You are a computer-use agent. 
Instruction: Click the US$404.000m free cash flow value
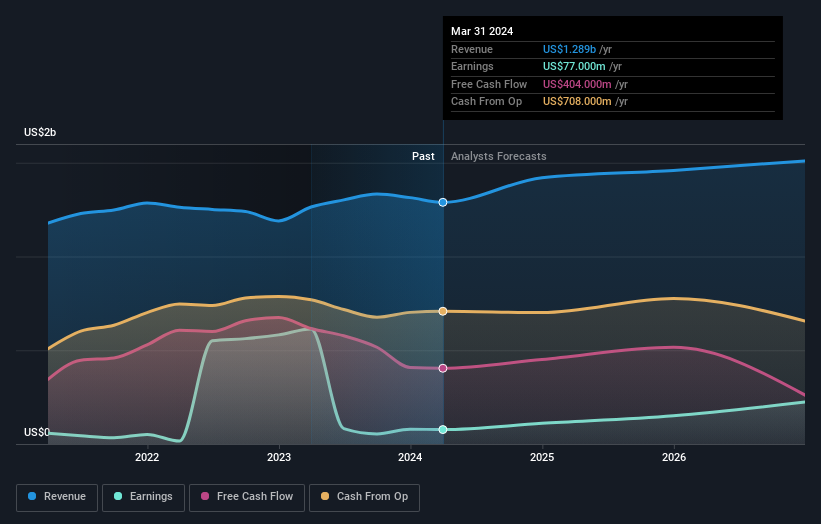pyautogui.click(x=577, y=84)
